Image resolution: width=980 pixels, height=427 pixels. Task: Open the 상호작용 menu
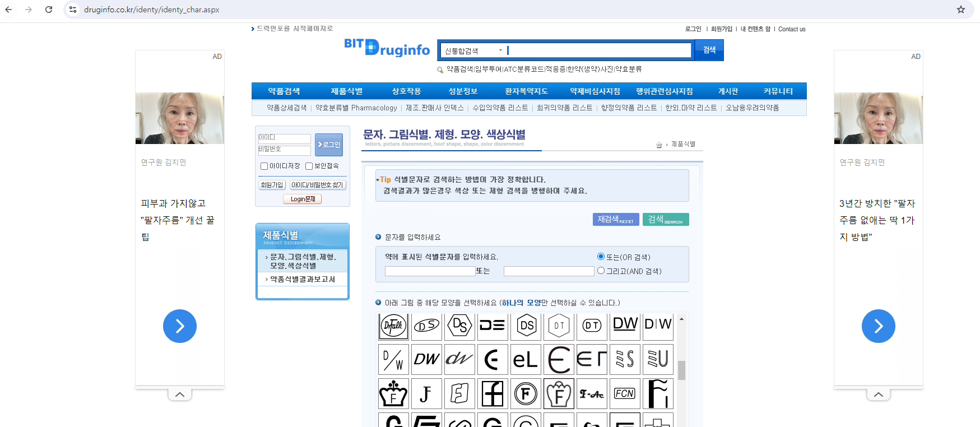406,91
